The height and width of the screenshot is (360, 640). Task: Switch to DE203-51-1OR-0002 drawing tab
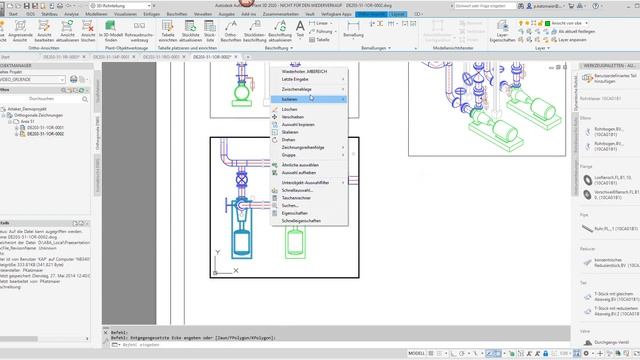pyautogui.click(x=212, y=57)
